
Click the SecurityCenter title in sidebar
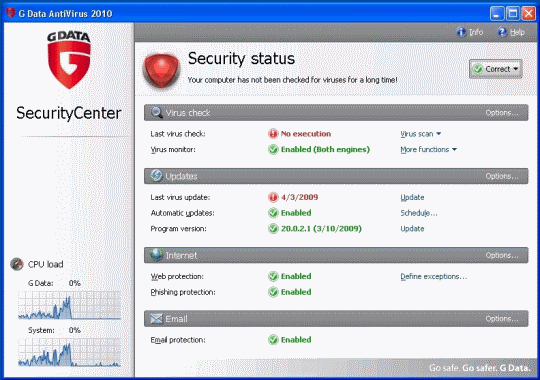[x=69, y=113]
